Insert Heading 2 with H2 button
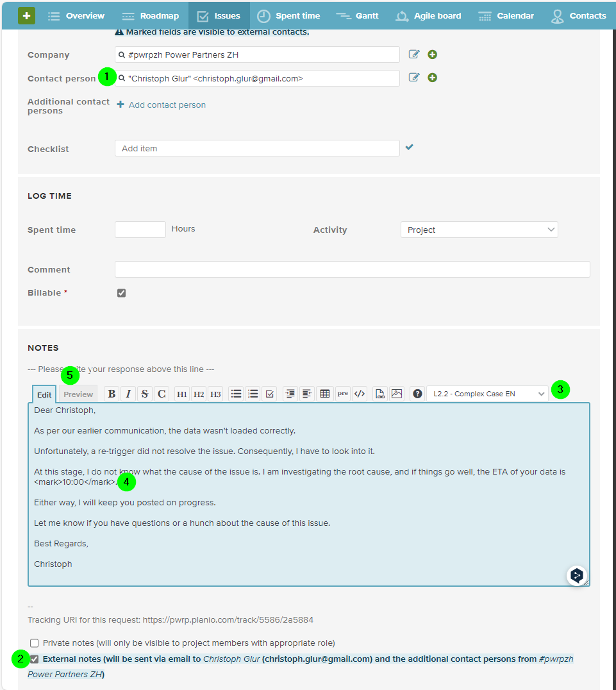The height and width of the screenshot is (690, 616). point(199,394)
